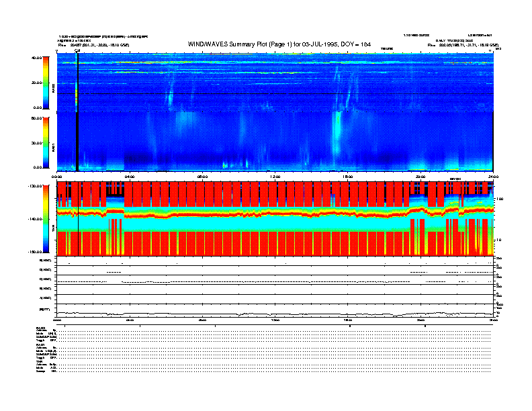Image resolution: width=532 pixels, height=411 pixels.
Task: Click the -150.00 label on the TNR scale
Action: tap(35, 252)
